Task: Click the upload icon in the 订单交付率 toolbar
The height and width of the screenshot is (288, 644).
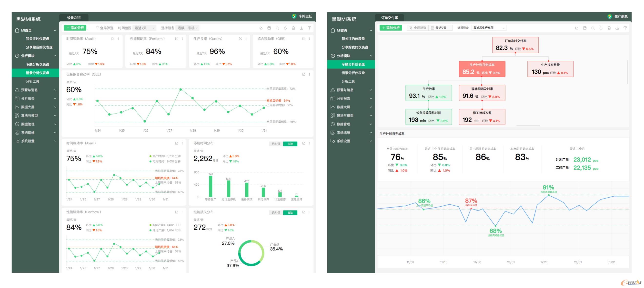Action: point(625,28)
